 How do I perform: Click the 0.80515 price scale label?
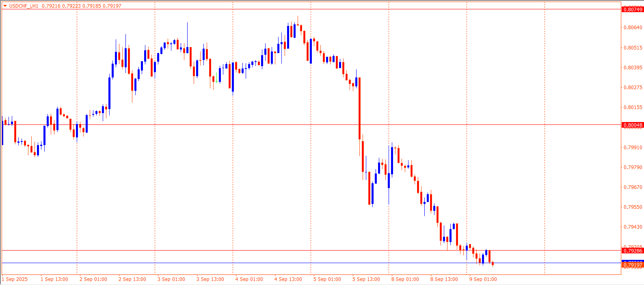pyautogui.click(x=633, y=47)
